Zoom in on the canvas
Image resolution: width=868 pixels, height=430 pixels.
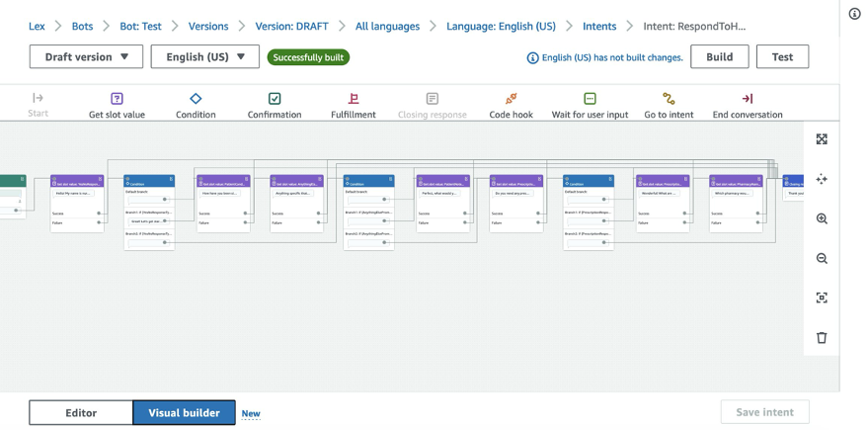click(x=822, y=218)
